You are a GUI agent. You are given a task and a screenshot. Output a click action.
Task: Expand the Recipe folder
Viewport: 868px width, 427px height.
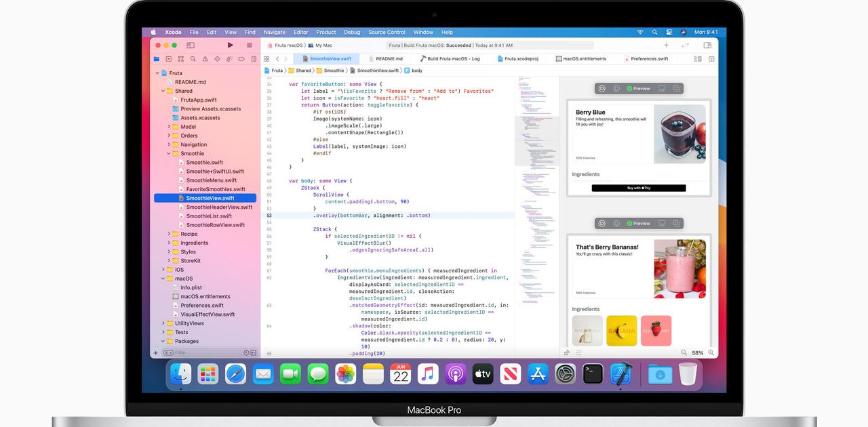(169, 234)
